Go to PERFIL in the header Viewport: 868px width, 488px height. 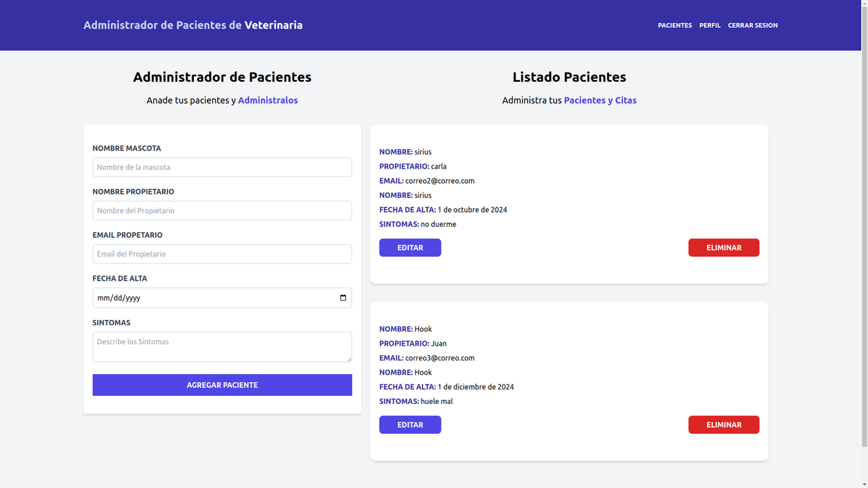[x=710, y=25]
